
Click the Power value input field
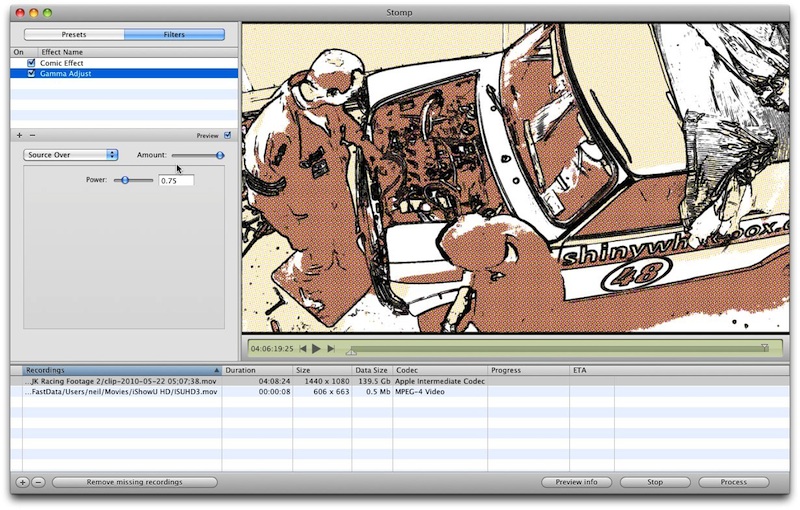click(176, 180)
